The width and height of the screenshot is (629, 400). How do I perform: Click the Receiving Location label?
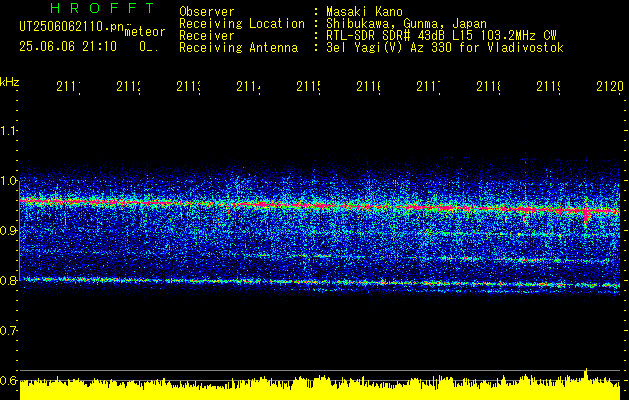click(242, 23)
